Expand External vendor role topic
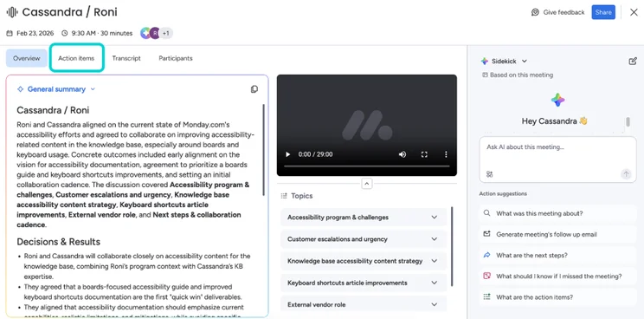Viewport: 644px width, 319px height. coord(364,304)
